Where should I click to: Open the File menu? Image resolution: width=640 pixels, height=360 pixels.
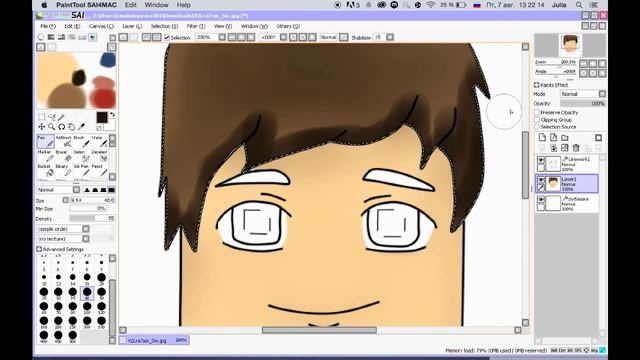[48, 26]
